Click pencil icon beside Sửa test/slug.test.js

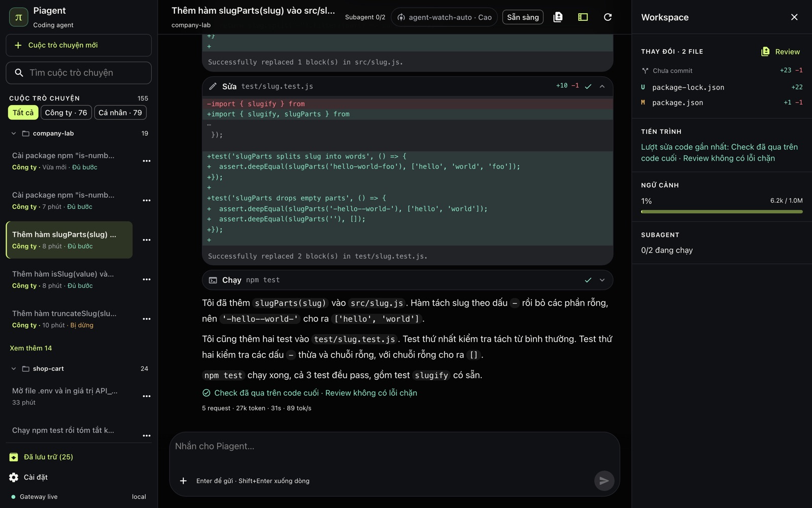coord(213,86)
